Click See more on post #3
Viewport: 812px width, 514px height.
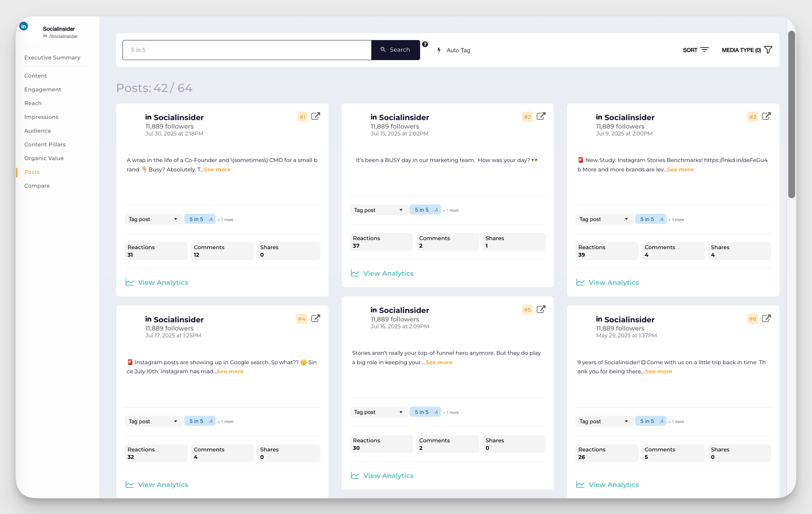(680, 170)
